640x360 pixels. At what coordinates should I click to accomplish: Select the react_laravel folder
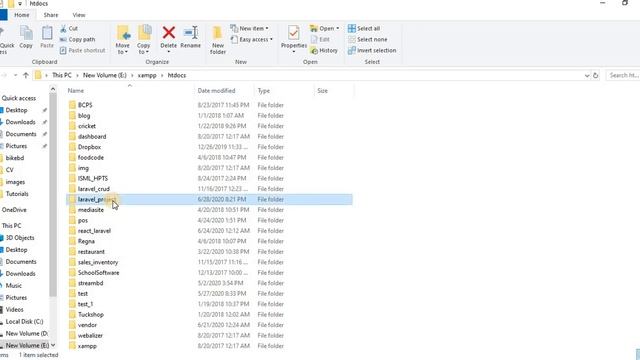pyautogui.click(x=94, y=231)
